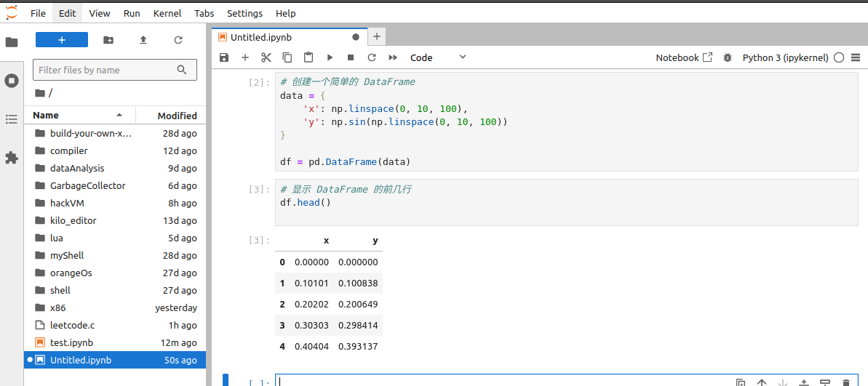Select the dataAnalysis folder
The image size is (868, 386).
(x=115, y=168)
